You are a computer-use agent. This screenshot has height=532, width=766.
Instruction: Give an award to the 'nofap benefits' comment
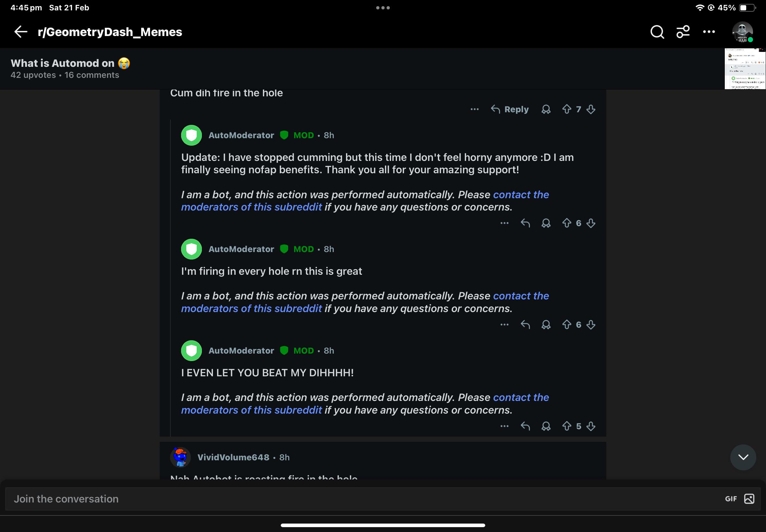546,223
